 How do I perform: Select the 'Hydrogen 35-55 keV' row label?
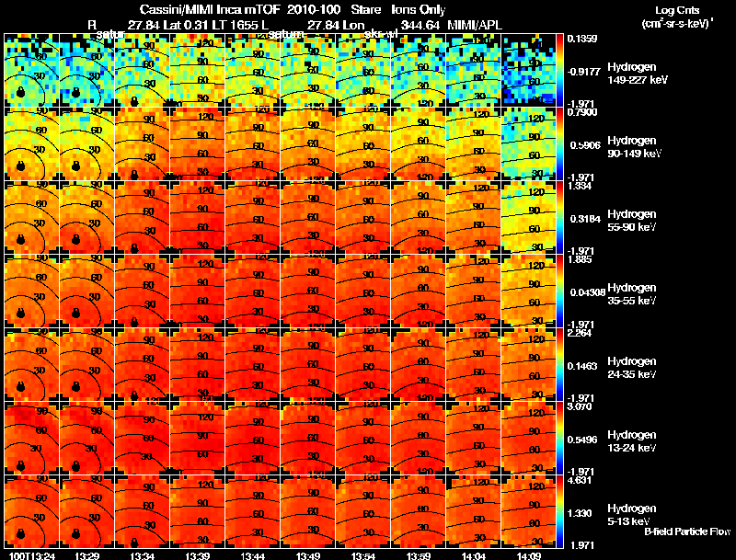pos(632,294)
